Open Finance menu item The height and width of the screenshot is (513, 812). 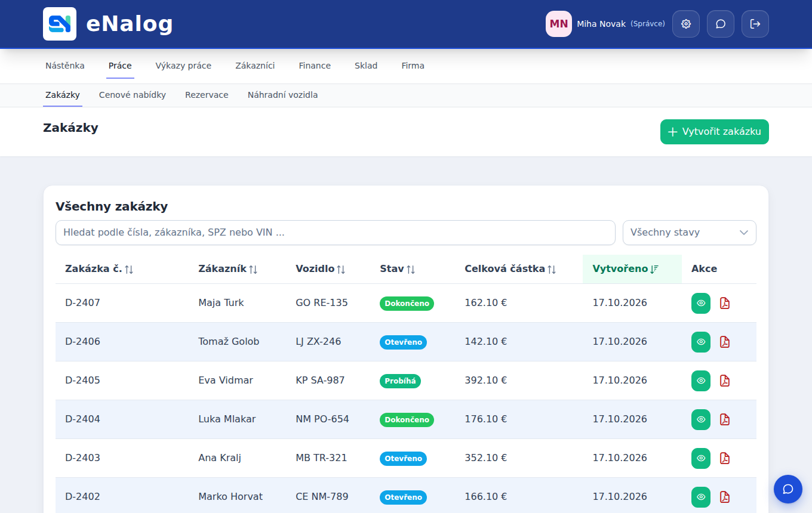pos(315,66)
